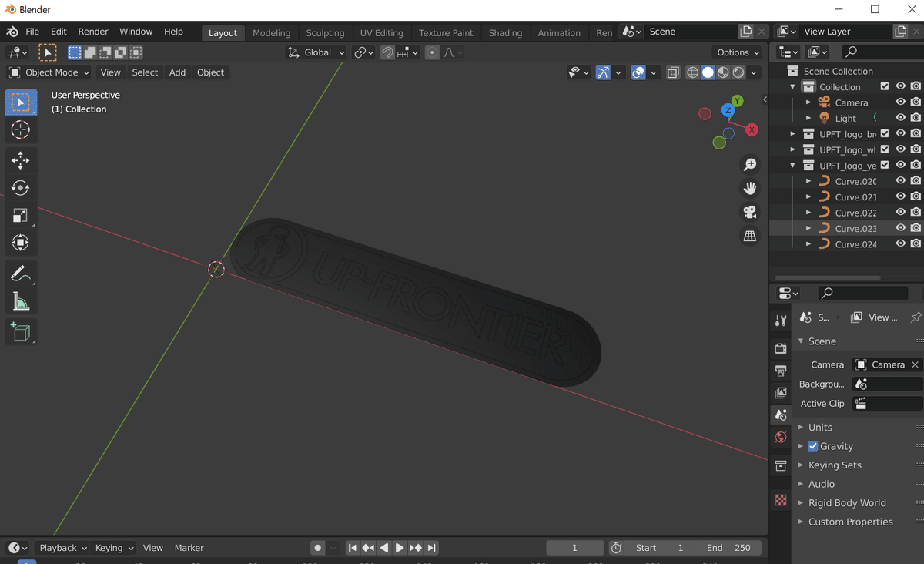Select the Add Cube tool
The height and width of the screenshot is (564, 924).
(x=21, y=332)
